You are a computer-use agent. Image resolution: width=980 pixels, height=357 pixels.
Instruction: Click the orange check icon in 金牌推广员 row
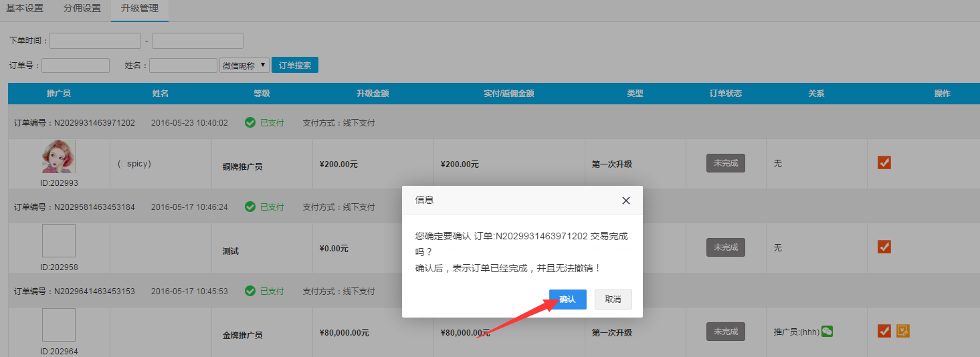click(x=884, y=331)
